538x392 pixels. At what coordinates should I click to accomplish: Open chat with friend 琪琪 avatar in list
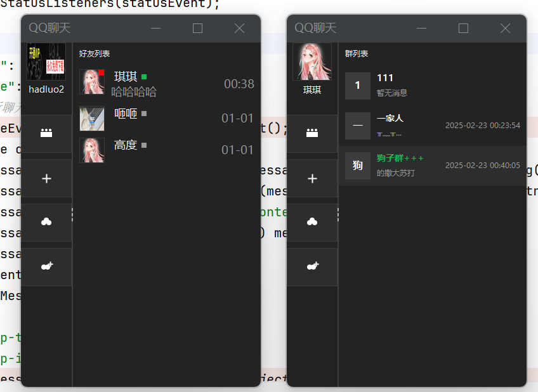[x=92, y=82]
